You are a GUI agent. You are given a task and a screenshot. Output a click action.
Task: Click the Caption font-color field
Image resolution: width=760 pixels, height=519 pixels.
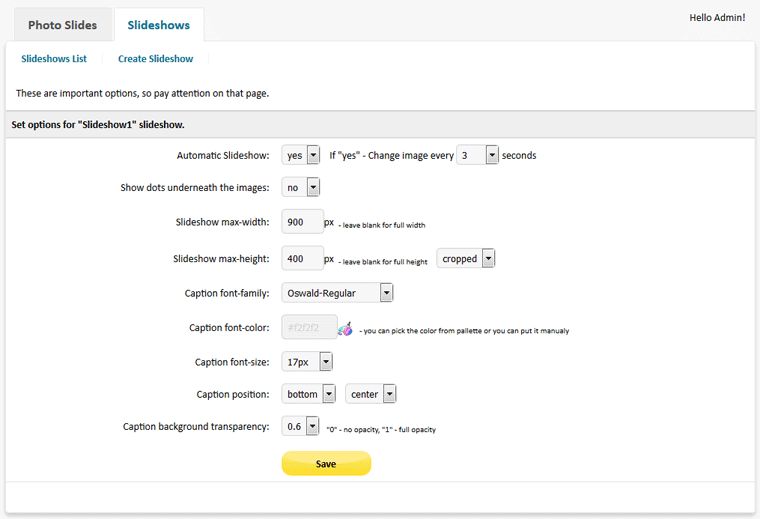click(308, 327)
